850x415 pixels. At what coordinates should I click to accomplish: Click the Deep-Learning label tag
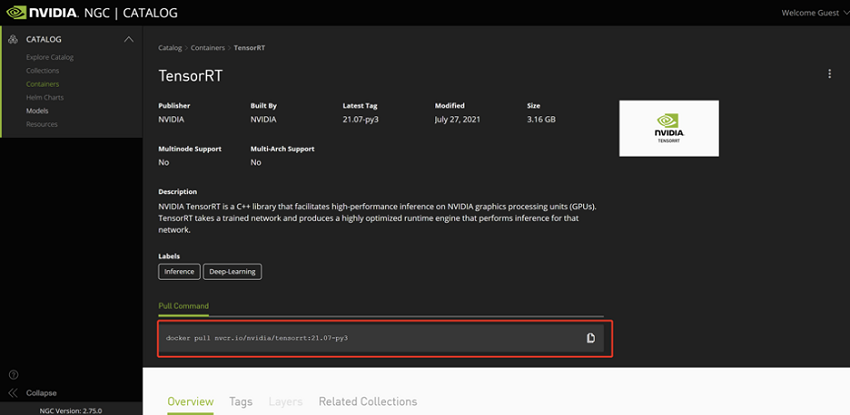[233, 272]
